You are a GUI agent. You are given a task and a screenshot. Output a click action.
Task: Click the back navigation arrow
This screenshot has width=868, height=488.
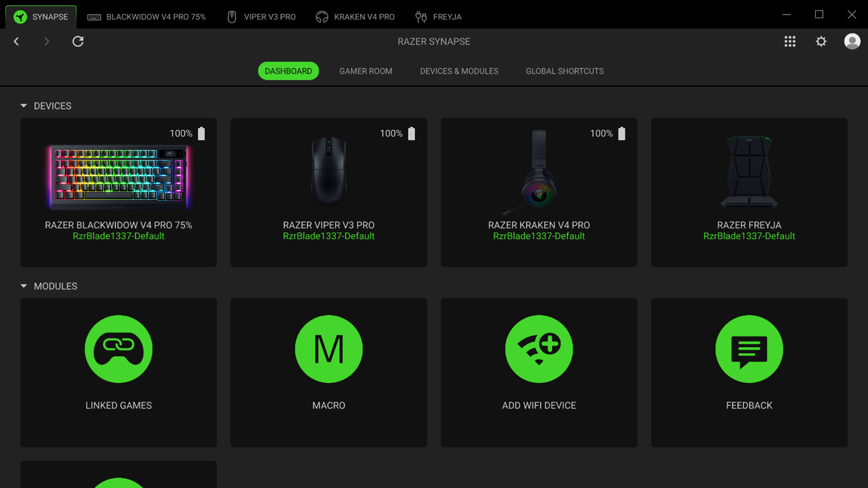(x=16, y=41)
